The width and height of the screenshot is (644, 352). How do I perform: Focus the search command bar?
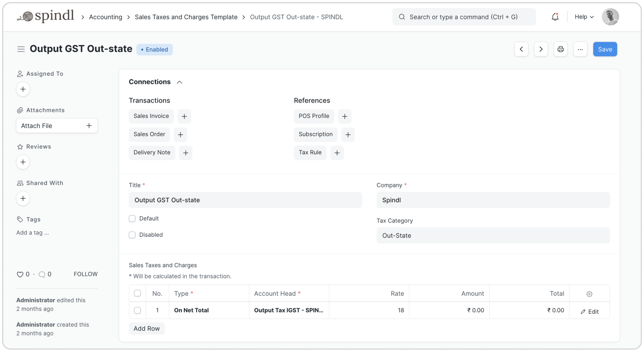tap(464, 17)
